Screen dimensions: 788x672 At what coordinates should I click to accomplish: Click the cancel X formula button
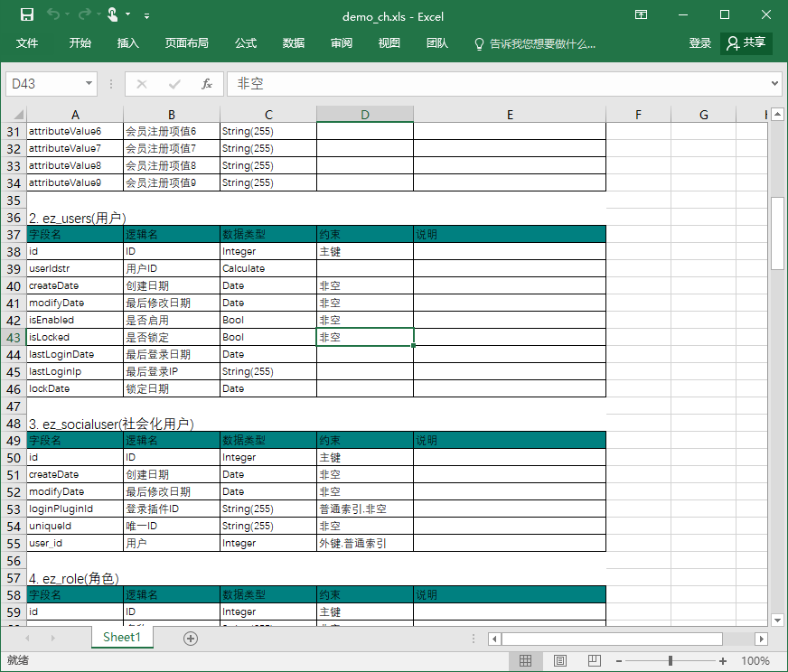tap(142, 84)
